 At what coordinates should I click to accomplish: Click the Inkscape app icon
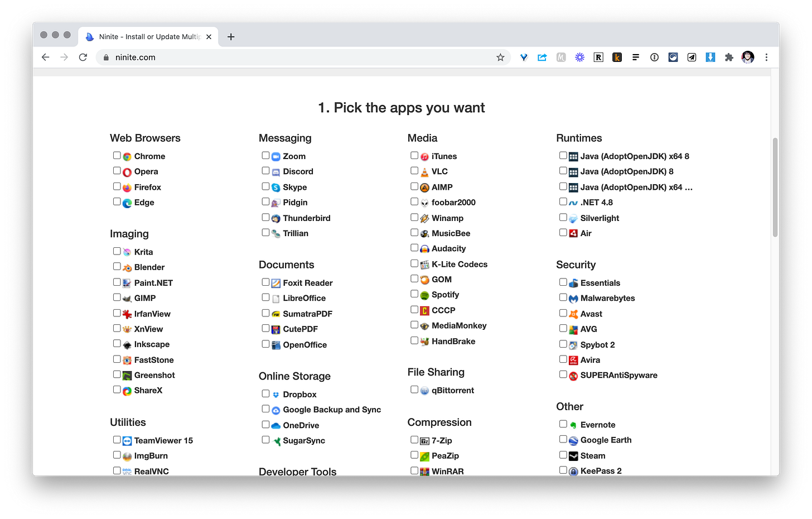click(x=127, y=345)
